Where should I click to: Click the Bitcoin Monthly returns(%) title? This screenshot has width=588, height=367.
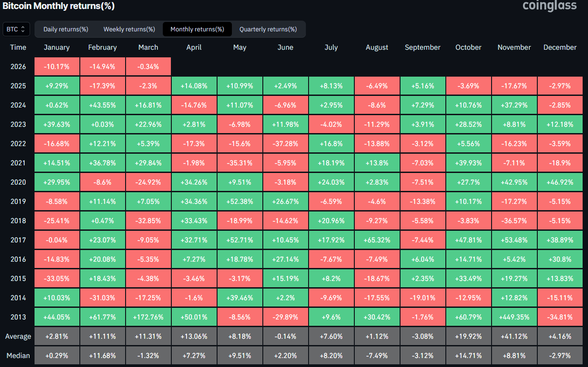coord(58,6)
